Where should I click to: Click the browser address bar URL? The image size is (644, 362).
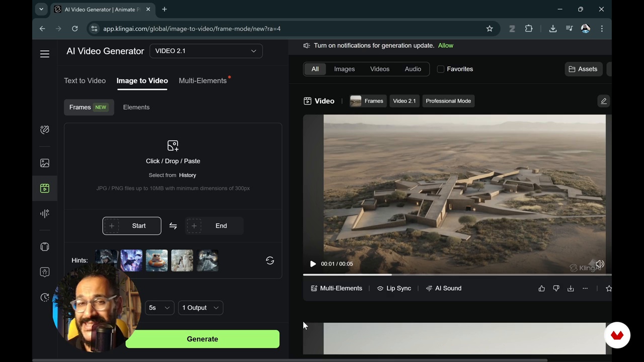192,29
